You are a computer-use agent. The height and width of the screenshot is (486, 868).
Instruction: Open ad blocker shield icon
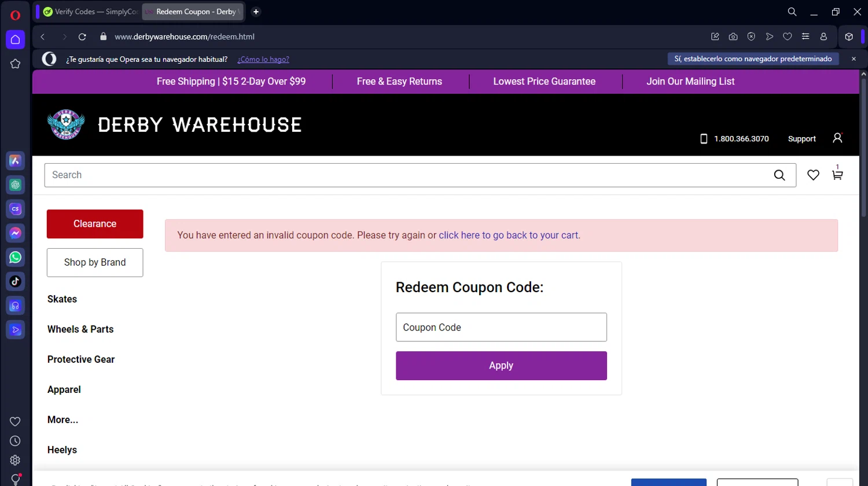click(x=751, y=36)
